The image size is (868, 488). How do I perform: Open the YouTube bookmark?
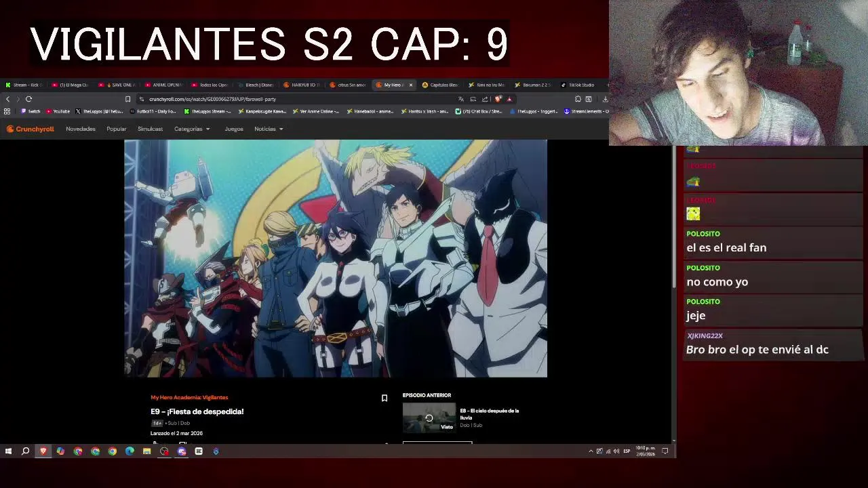(x=58, y=111)
